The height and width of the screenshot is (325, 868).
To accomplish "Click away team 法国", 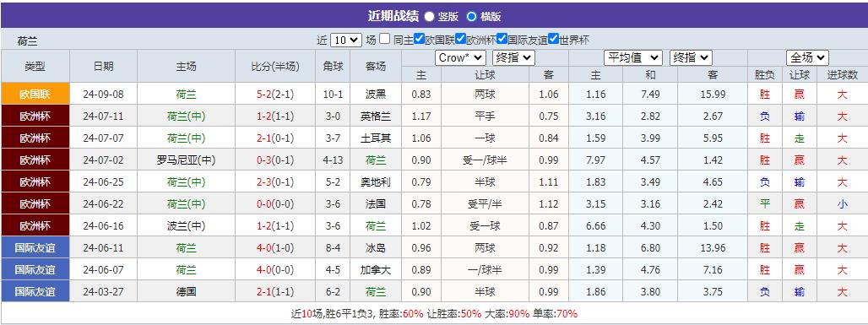I will [376, 204].
